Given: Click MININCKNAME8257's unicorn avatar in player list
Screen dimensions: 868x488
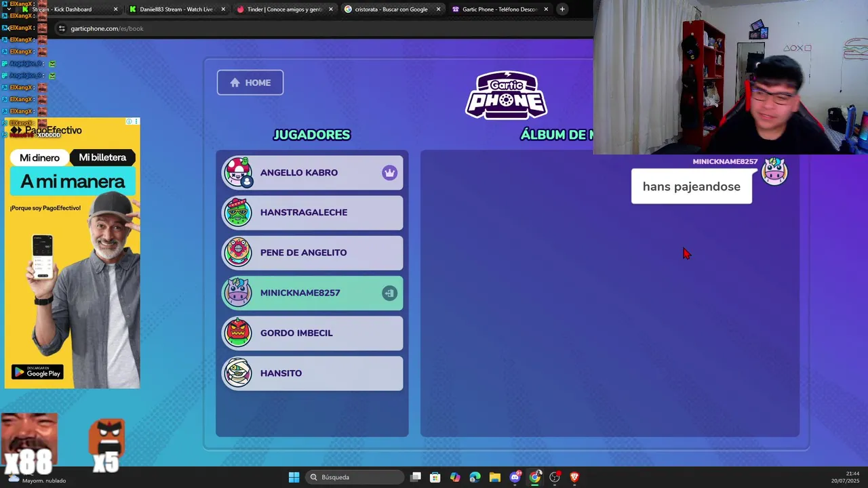Looking at the screenshot, I should pyautogui.click(x=238, y=293).
